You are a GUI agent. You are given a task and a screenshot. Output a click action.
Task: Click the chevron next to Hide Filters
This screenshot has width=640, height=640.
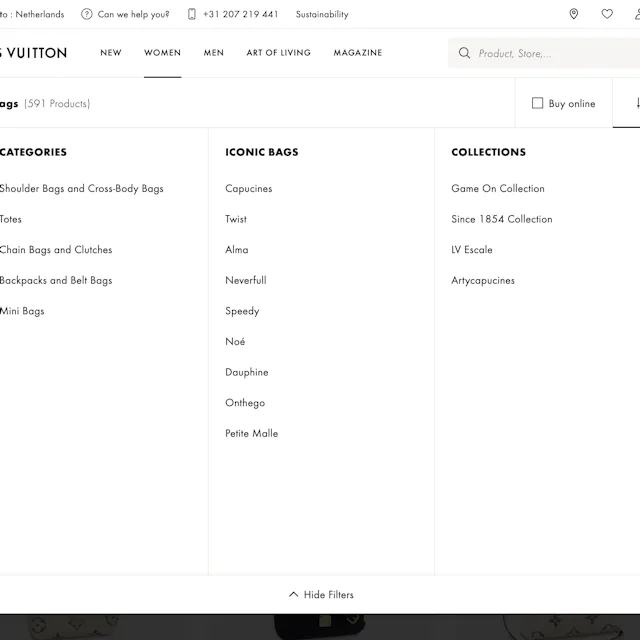[x=293, y=594]
